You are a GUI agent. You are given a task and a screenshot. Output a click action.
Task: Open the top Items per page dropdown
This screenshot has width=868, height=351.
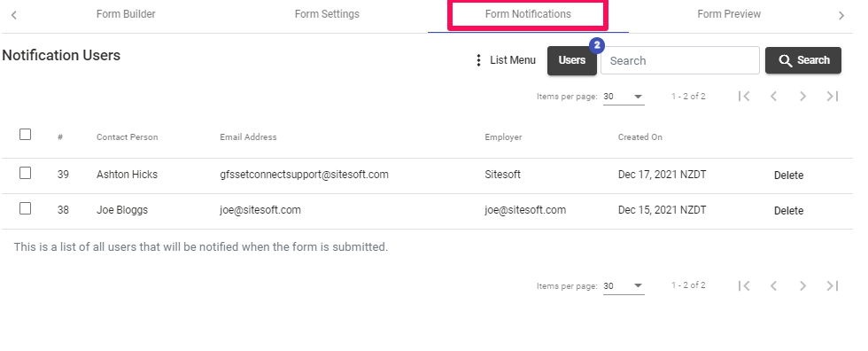click(624, 97)
